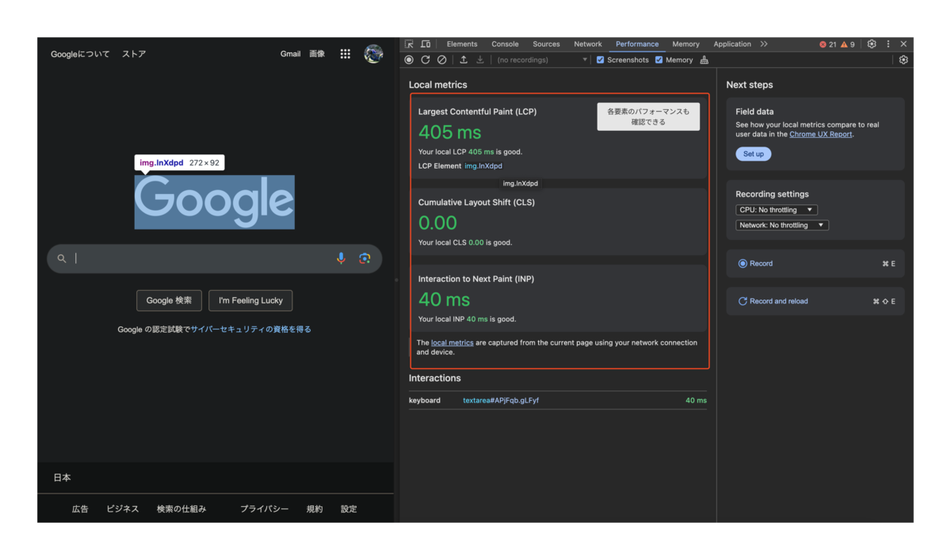951x560 pixels.
Task: Open the プライバシー footer link
Action: pyautogui.click(x=265, y=509)
